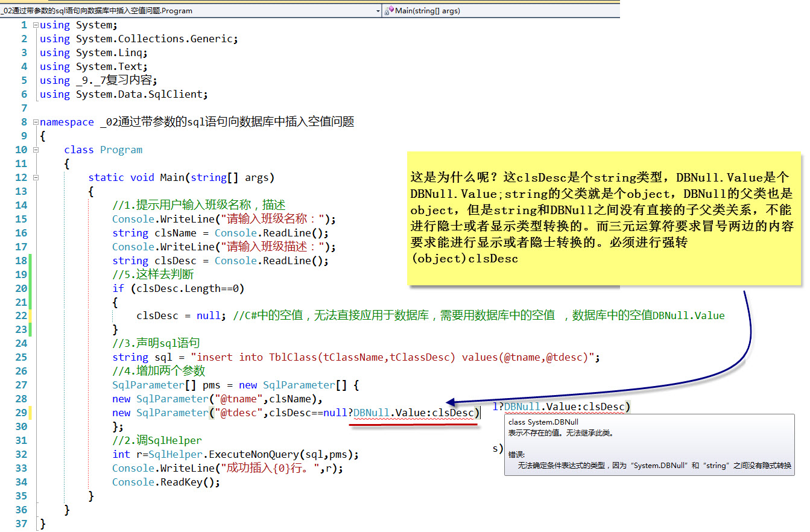This screenshot has height=532, width=810.
Task: Click the Main method name on line 12
Action: (172, 177)
